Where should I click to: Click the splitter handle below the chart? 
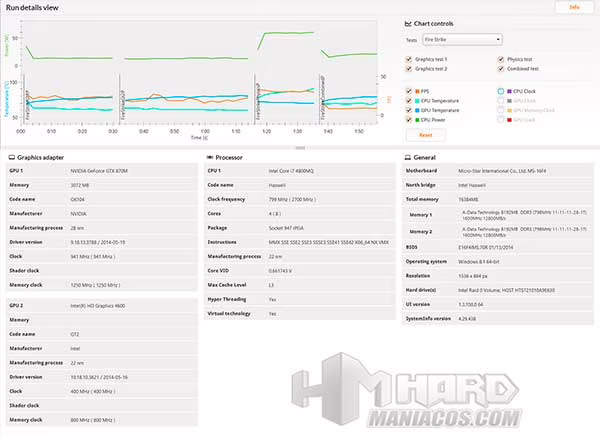click(300, 148)
